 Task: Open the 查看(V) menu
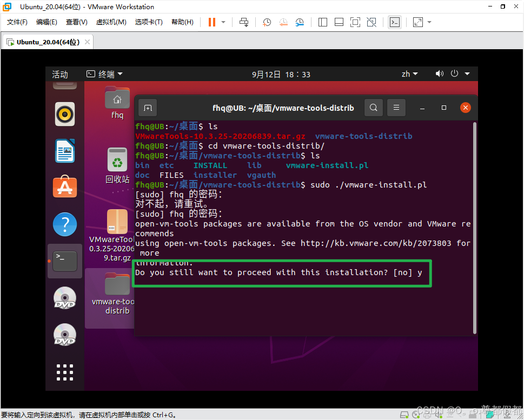[77, 22]
